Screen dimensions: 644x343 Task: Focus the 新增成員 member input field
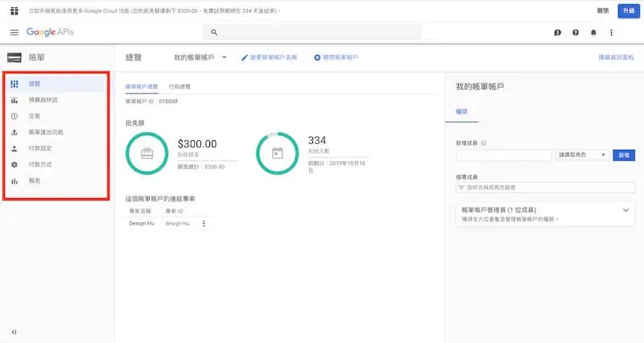click(504, 155)
